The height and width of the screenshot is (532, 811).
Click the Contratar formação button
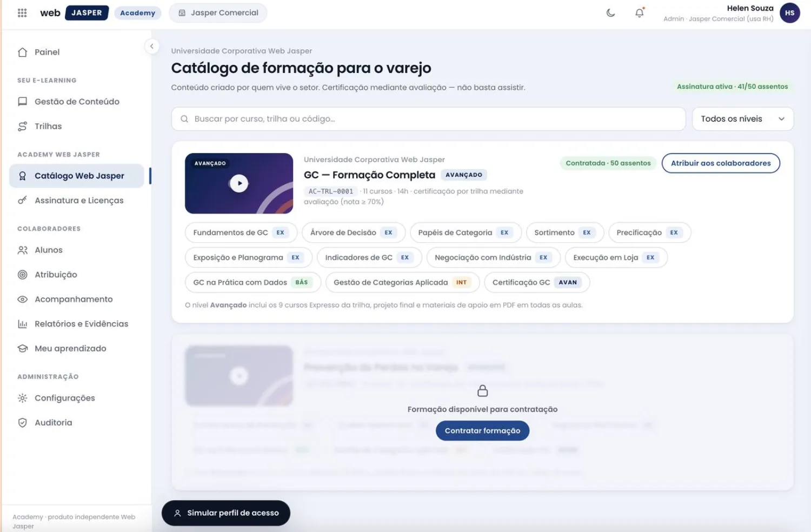[482, 431]
